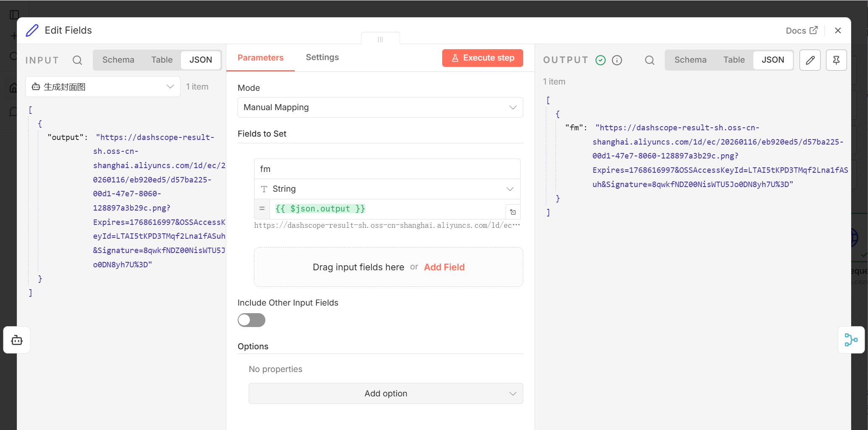Click the Add Field link

(444, 267)
